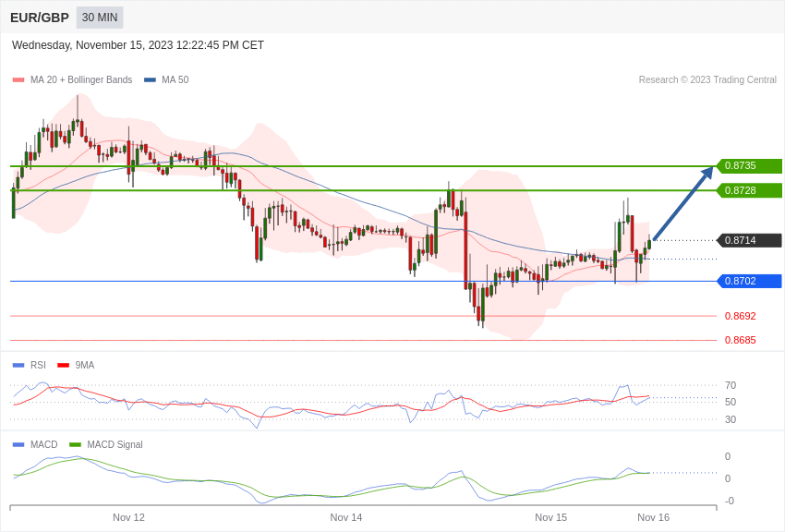The height and width of the screenshot is (532, 785).
Task: Click the date and time line 'Wednesday, November 15, 2023'
Action: pyautogui.click(x=138, y=45)
